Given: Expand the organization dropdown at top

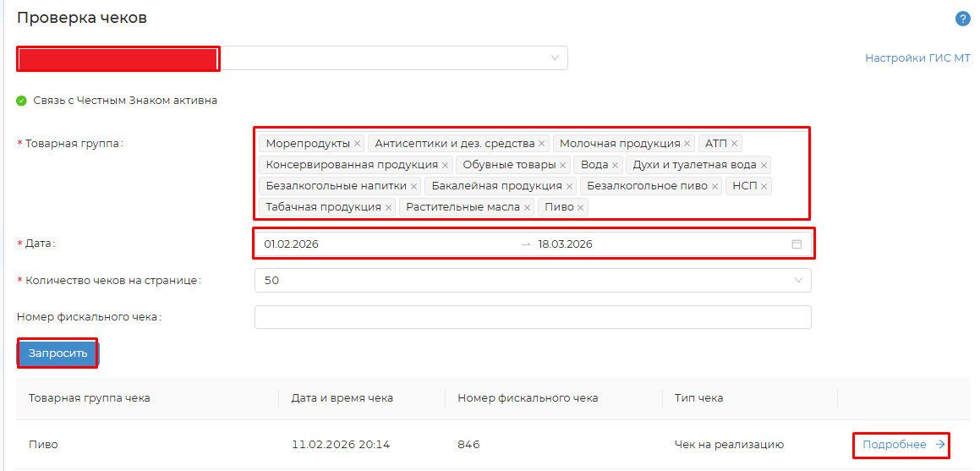Looking at the screenshot, I should (555, 58).
